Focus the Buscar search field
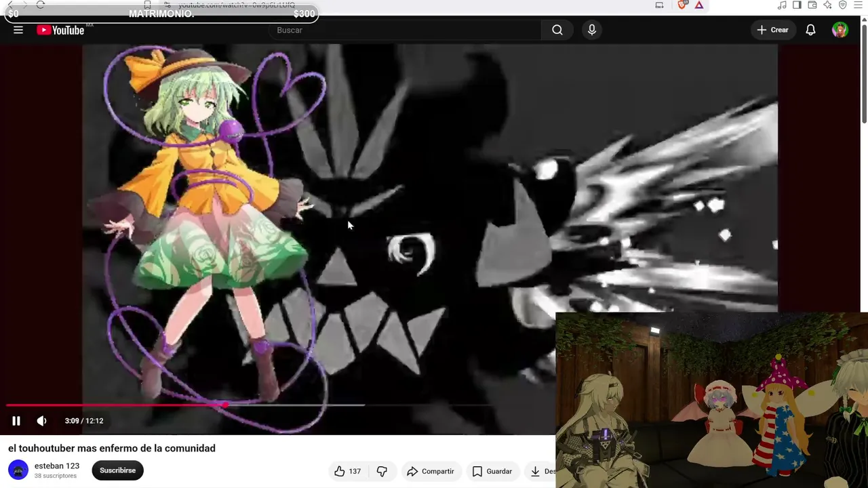 [407, 30]
